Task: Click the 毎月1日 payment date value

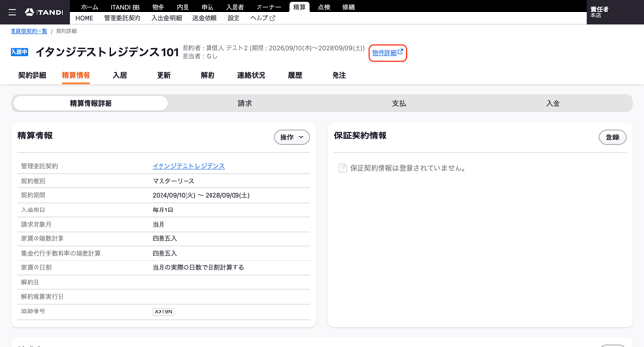Action: (162, 210)
